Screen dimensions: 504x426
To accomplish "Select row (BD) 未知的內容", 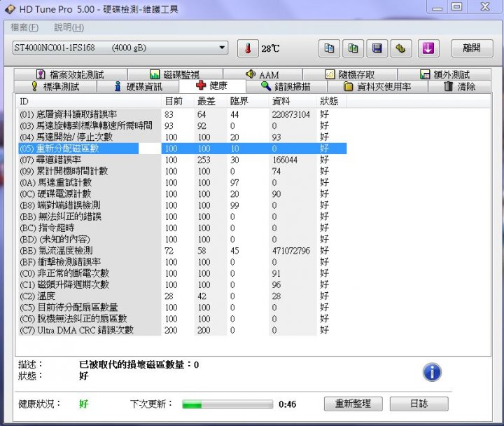I will pos(183,240).
